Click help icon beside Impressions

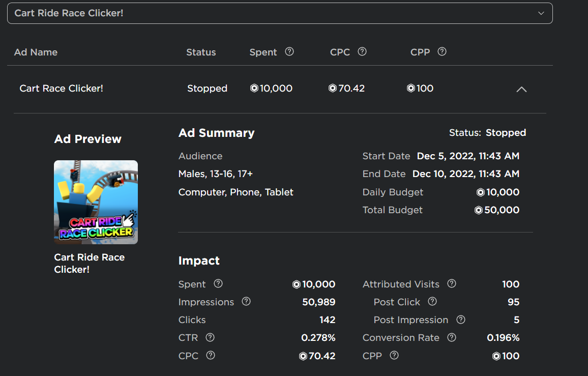(x=246, y=301)
